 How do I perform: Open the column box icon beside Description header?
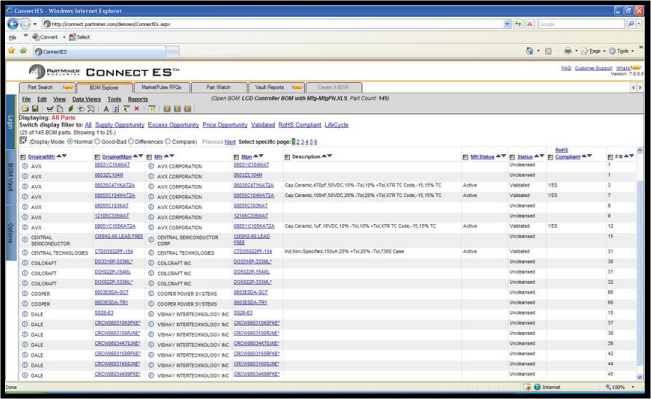287,157
